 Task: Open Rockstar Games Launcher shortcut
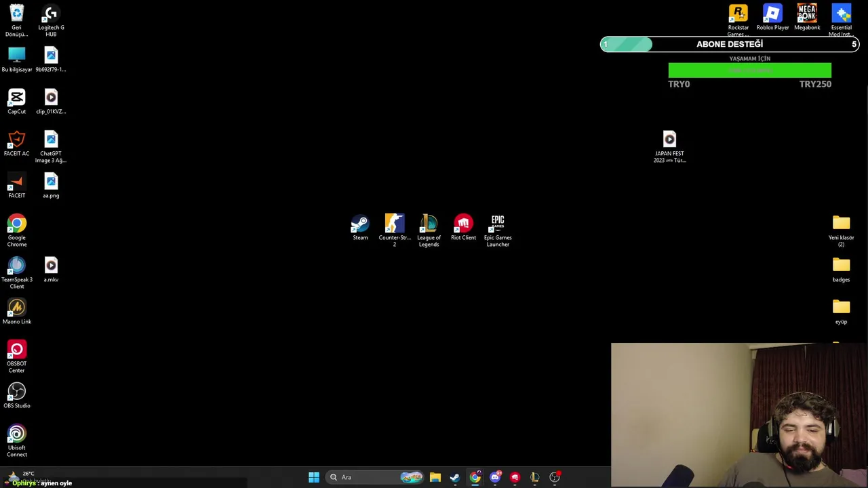738,20
